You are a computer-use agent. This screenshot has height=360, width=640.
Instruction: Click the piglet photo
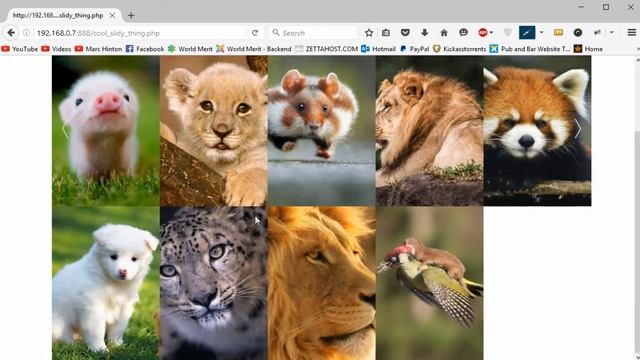pyautogui.click(x=106, y=131)
